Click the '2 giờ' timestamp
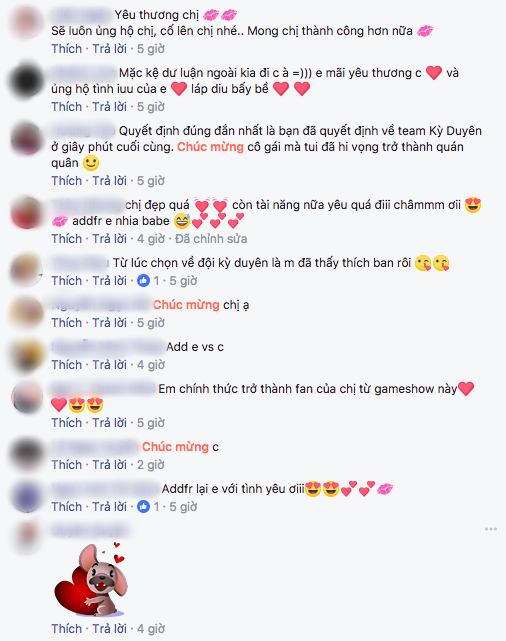 click(151, 464)
